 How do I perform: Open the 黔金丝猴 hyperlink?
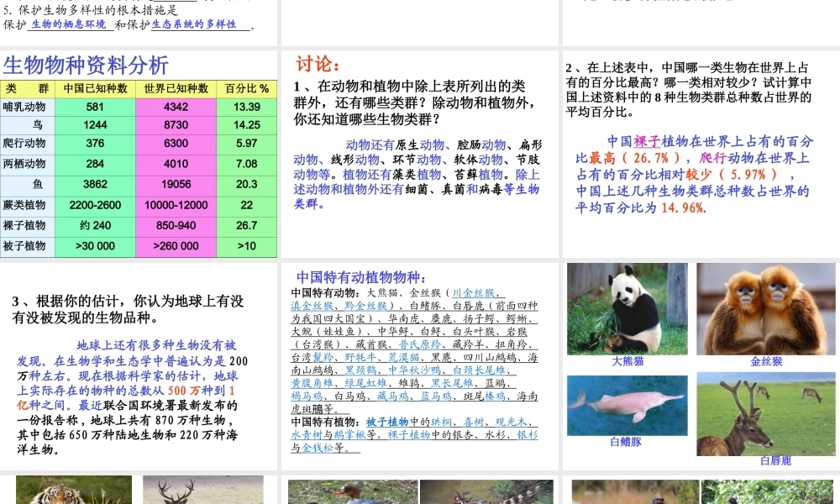click(366, 306)
